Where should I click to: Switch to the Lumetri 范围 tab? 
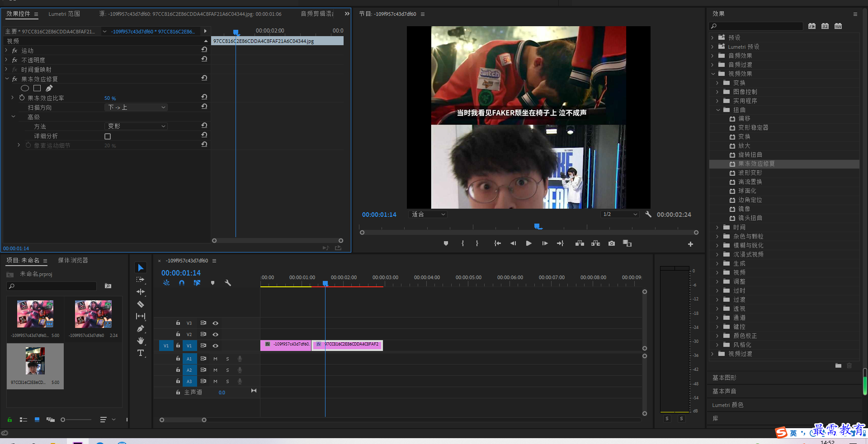click(x=64, y=14)
